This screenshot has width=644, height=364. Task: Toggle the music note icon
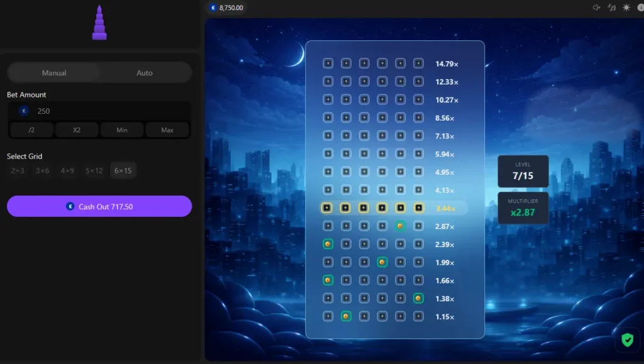(611, 8)
